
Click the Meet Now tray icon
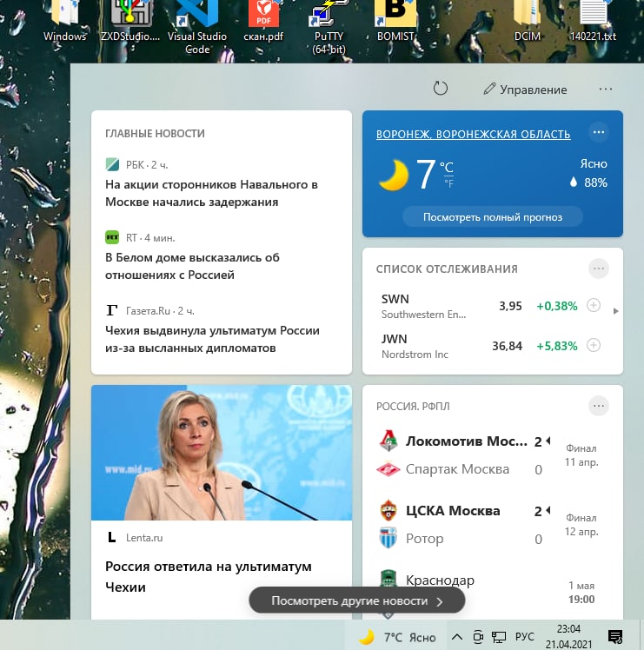click(x=478, y=637)
